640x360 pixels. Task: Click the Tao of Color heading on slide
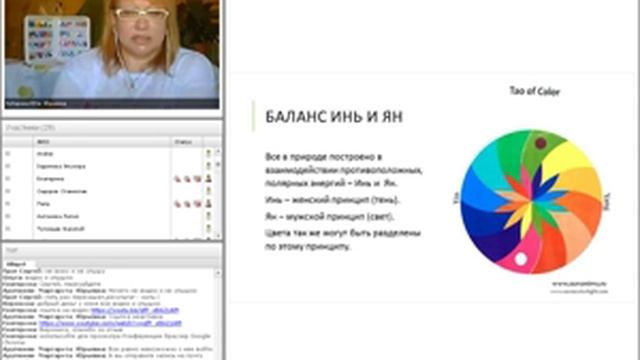535,91
